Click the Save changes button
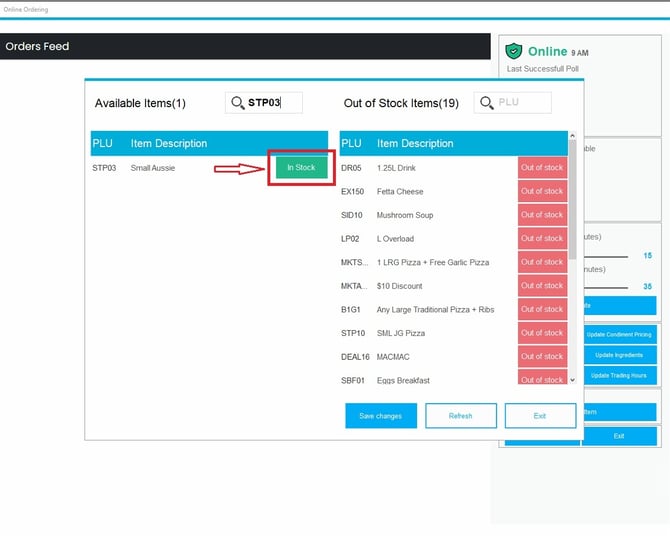670x538 pixels. click(381, 416)
